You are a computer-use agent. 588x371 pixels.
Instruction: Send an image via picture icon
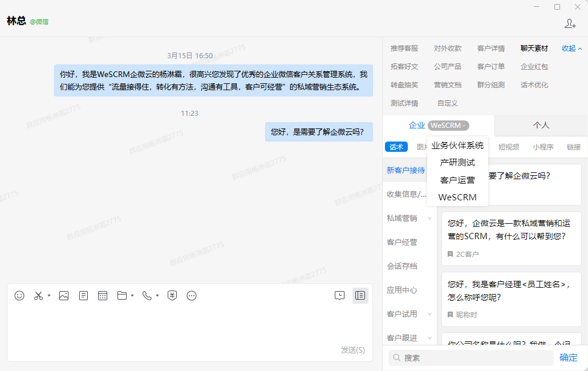click(64, 296)
